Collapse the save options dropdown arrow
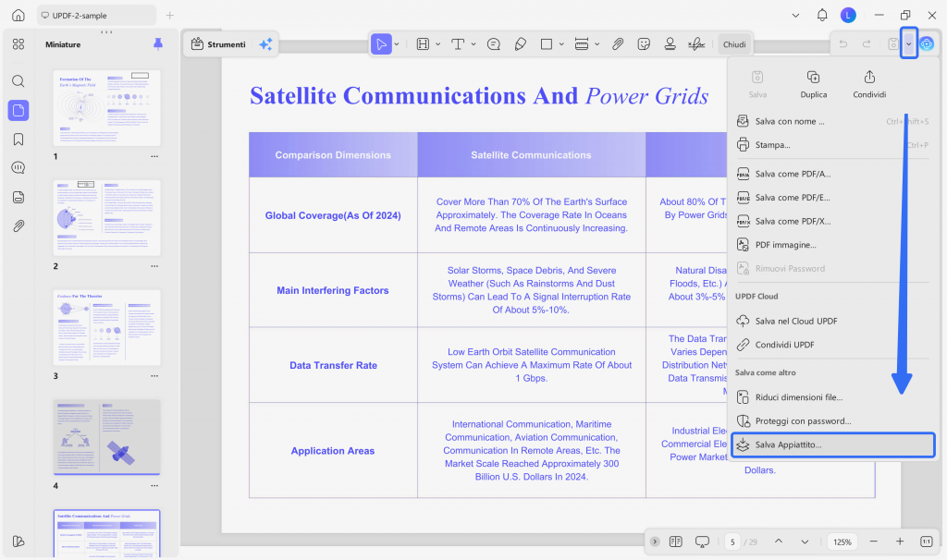This screenshot has width=947, height=560. point(909,43)
